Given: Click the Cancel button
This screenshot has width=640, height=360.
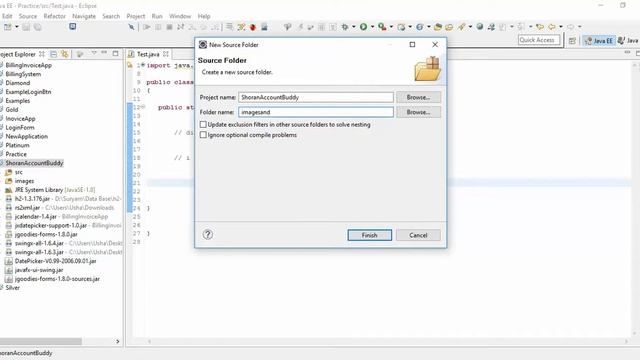Looking at the screenshot, I should point(418,235).
